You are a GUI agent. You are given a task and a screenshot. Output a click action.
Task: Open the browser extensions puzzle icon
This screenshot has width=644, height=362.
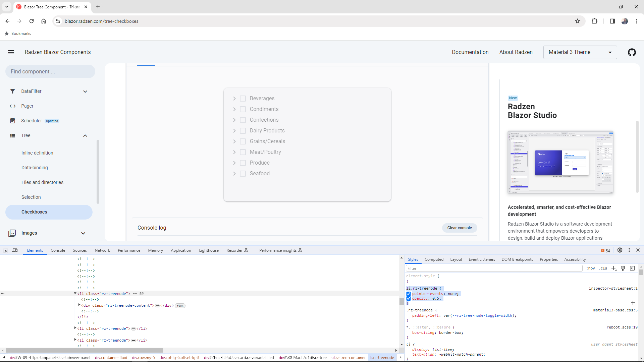[x=594, y=21]
